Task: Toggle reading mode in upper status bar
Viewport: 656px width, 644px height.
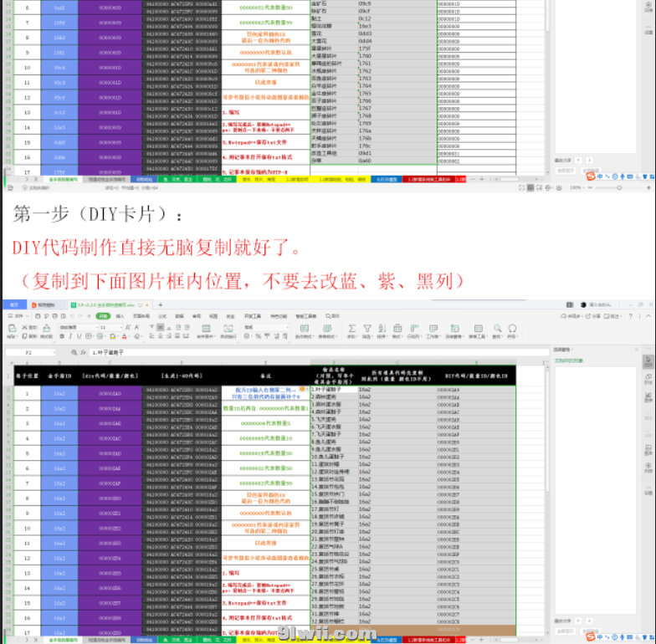Action: tap(549, 188)
